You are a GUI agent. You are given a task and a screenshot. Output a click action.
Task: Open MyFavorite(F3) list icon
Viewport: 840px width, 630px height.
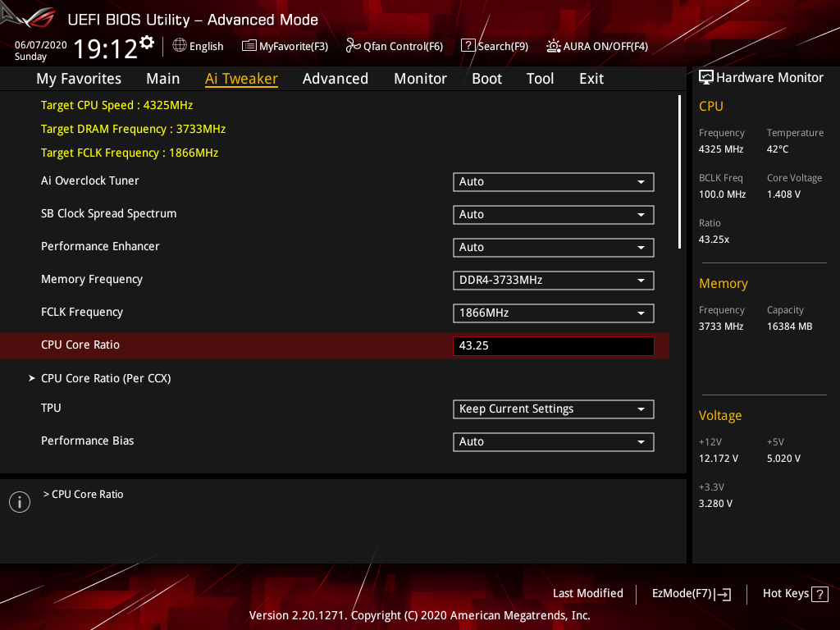click(x=249, y=46)
